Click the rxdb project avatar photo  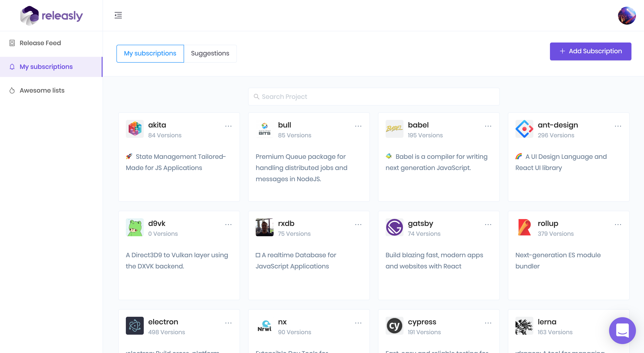[x=264, y=227]
